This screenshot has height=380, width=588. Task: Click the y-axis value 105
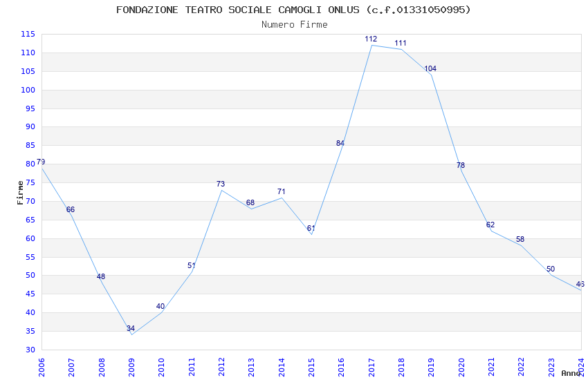[28, 71]
